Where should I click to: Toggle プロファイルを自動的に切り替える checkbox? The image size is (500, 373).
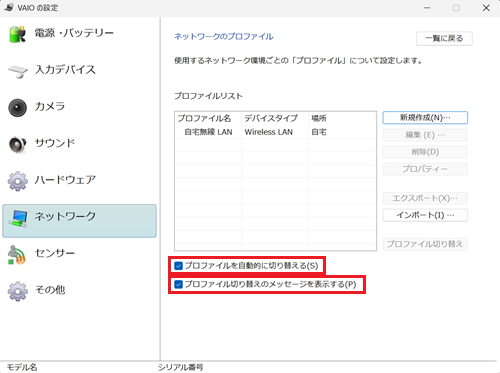pyautogui.click(x=179, y=266)
